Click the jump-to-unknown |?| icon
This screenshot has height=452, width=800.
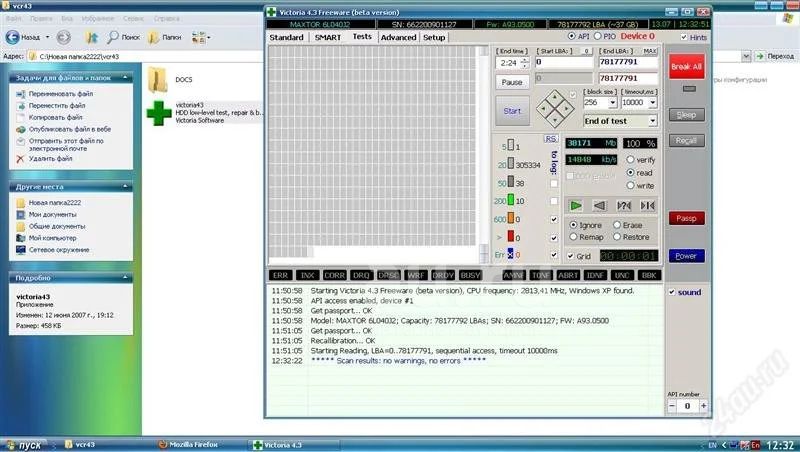tap(623, 206)
